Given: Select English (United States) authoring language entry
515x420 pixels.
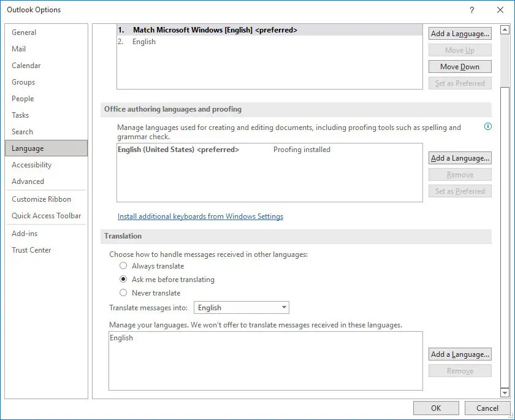Looking at the screenshot, I should [x=178, y=150].
